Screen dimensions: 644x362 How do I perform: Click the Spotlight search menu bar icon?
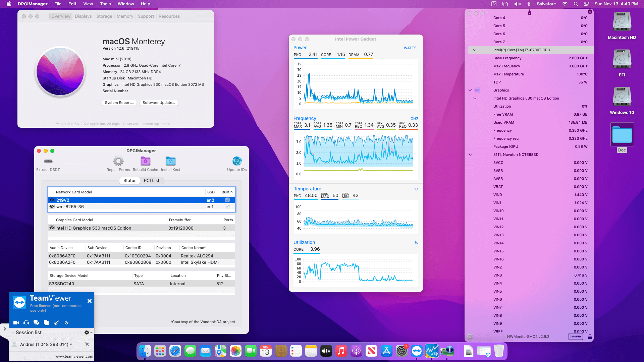(x=576, y=4)
